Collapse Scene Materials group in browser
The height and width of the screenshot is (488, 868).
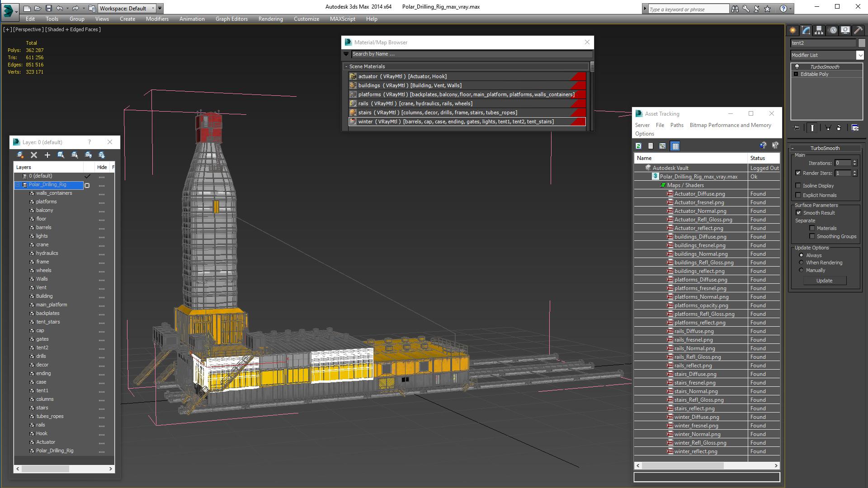pyautogui.click(x=346, y=66)
